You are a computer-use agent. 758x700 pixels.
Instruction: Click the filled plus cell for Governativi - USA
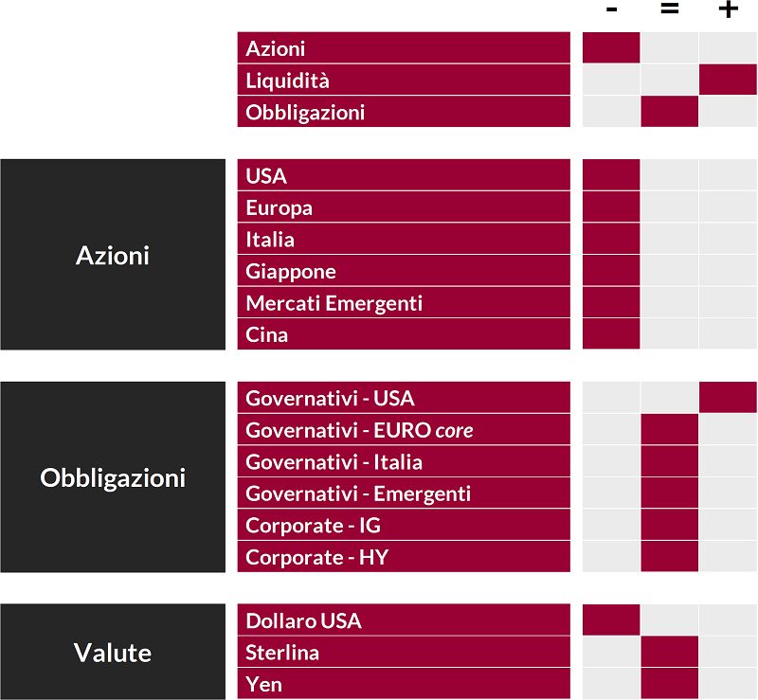pyautogui.click(x=728, y=398)
